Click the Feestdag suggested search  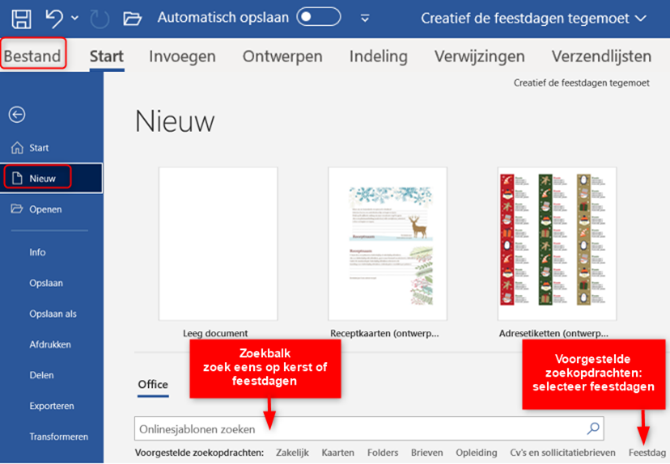click(647, 452)
